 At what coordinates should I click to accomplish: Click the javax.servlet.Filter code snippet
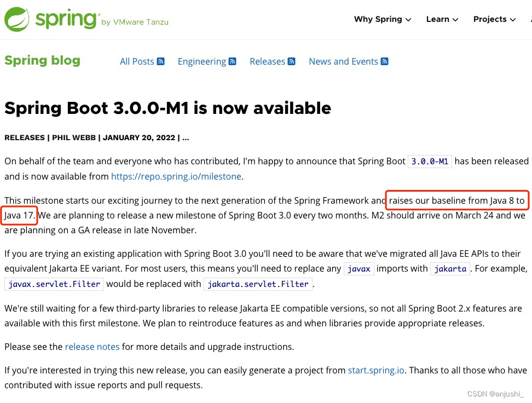tap(54, 284)
